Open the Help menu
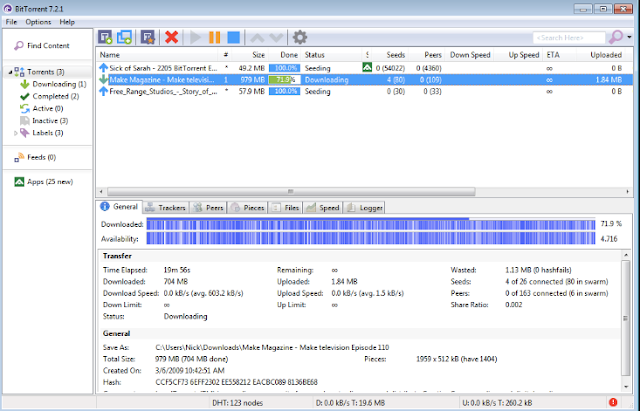640x411 pixels. (x=67, y=22)
